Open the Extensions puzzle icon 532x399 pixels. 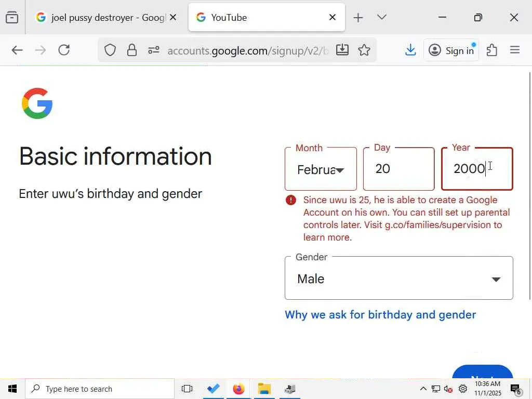click(x=491, y=50)
